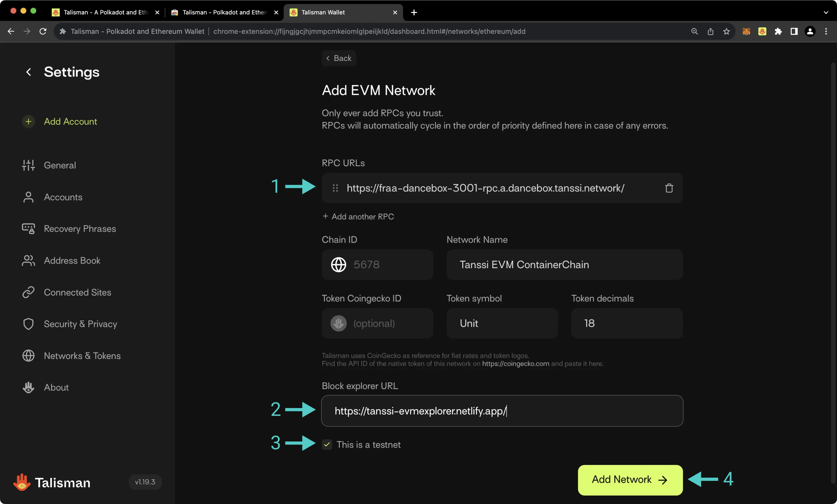Edit the Network Name field
The width and height of the screenshot is (837, 504).
564,265
